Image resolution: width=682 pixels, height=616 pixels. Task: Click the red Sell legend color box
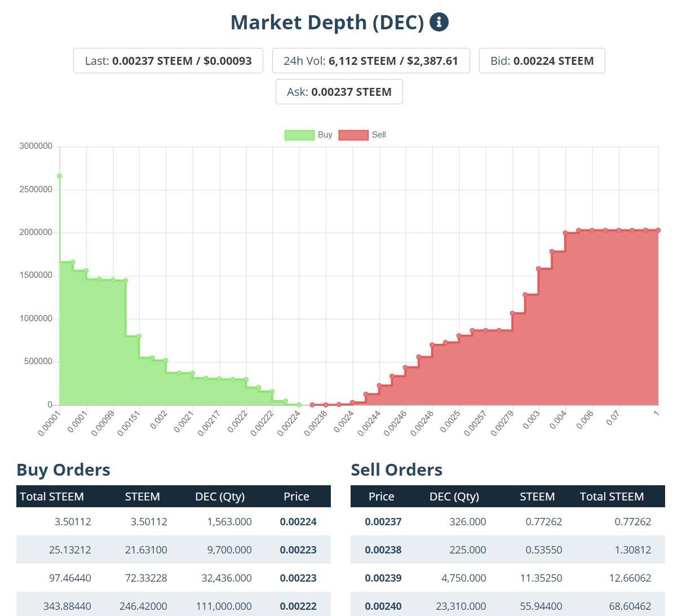tap(353, 135)
